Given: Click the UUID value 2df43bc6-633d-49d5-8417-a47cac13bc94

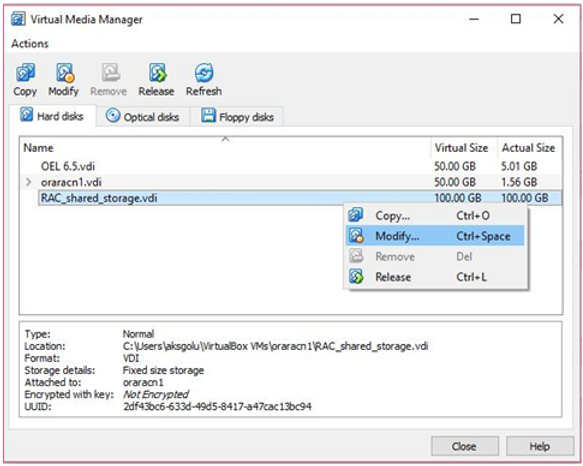Looking at the screenshot, I should [x=218, y=406].
